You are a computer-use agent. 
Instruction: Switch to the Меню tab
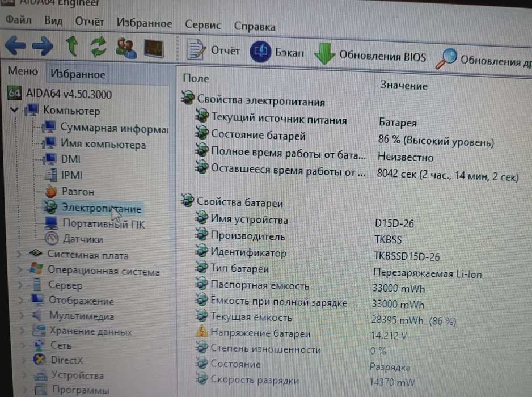[x=23, y=71]
